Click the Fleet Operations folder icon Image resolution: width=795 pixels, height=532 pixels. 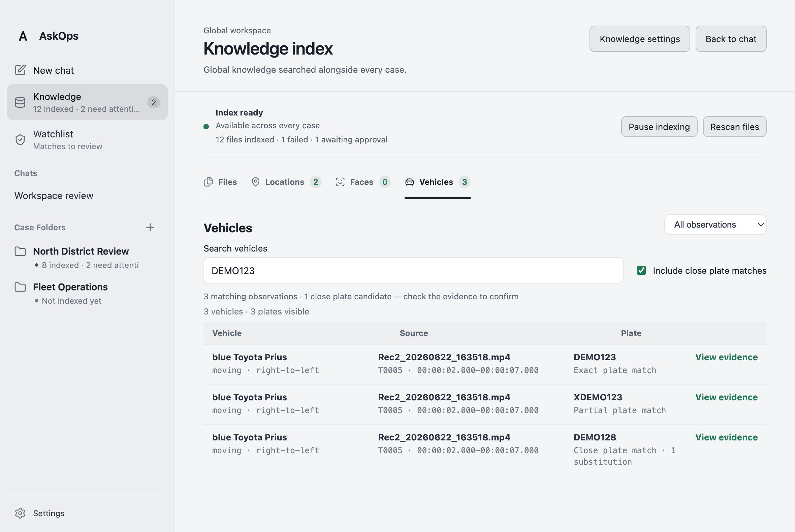[x=20, y=287]
